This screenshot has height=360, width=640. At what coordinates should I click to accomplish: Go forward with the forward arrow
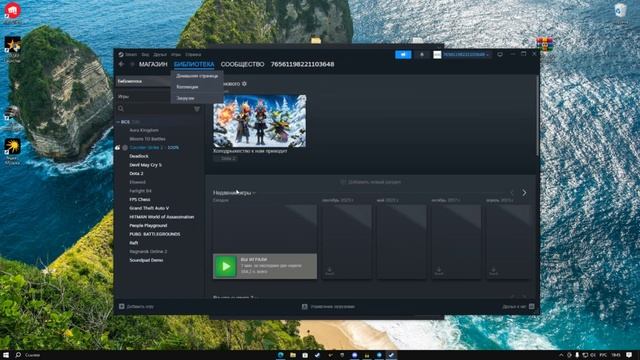coord(132,64)
